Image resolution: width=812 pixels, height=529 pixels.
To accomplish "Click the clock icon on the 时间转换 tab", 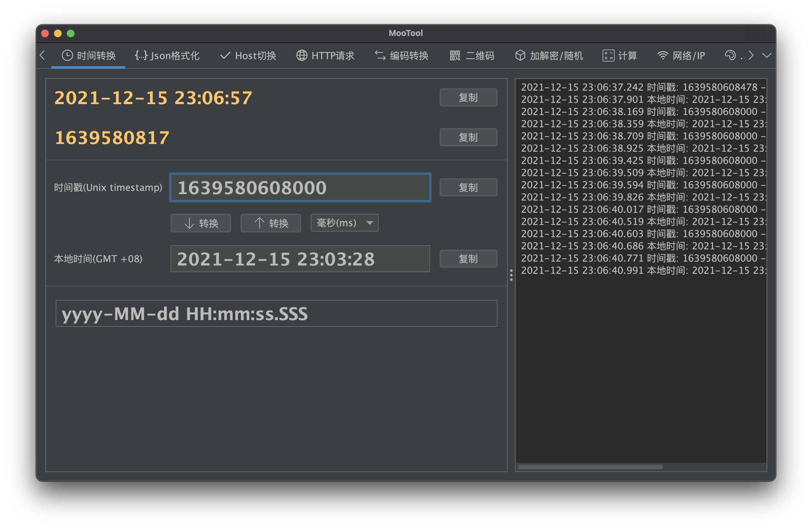I will [67, 55].
